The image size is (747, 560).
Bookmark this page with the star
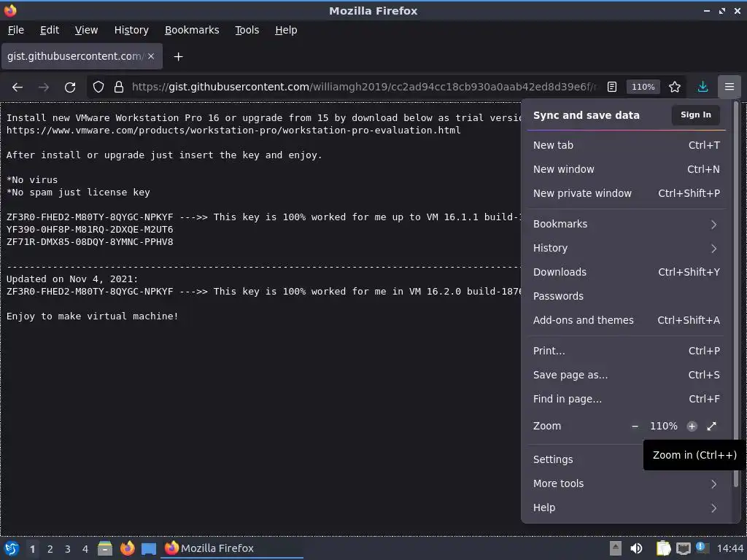675,87
